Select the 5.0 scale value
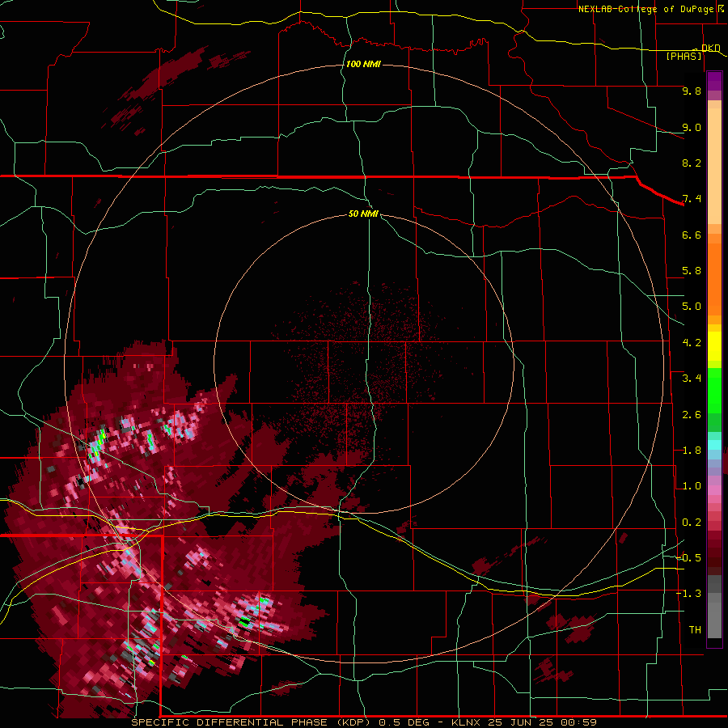Viewport: 728px width, 728px height. [692, 307]
